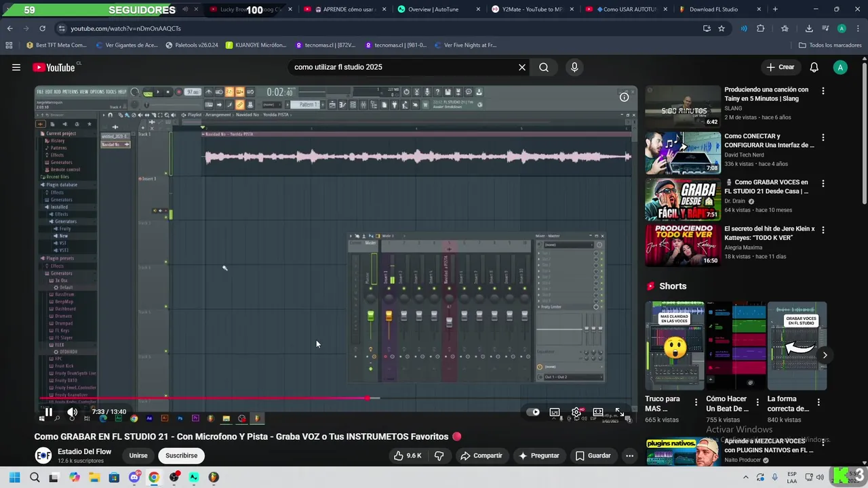Open the KUANGYE Micrófon bookmark
This screenshot has height=488, width=868.
256,45
